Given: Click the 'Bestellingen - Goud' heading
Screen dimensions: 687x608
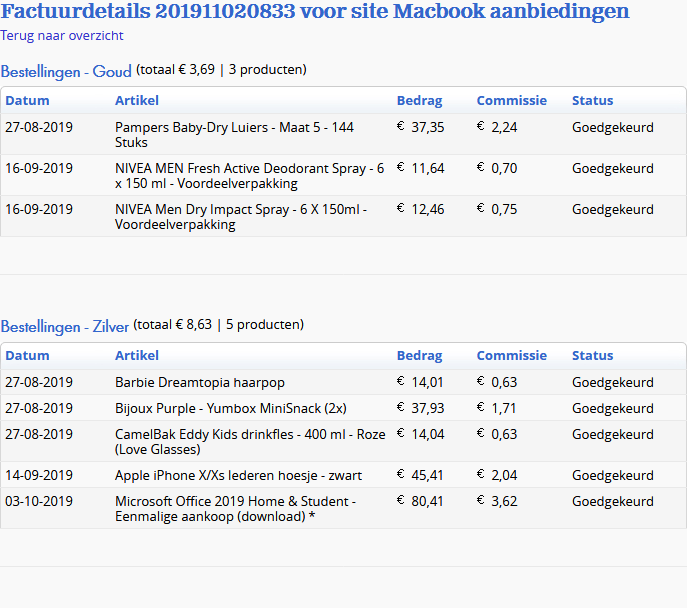Looking at the screenshot, I should click(x=66, y=71).
